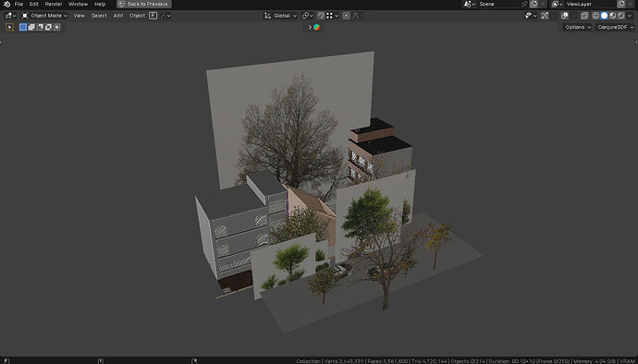Choose Subtract selection mode icon
Screen dimensions: 638x364
pos(40,27)
